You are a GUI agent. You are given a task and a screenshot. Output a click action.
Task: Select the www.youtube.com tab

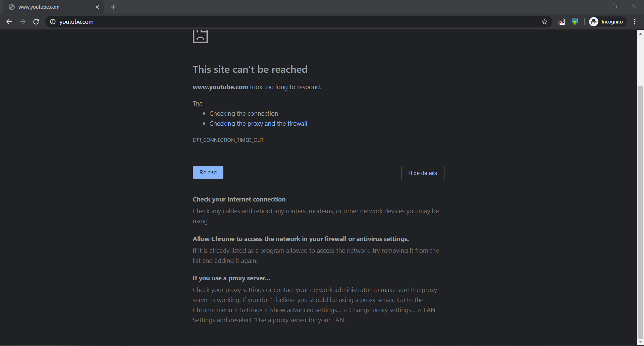point(54,7)
